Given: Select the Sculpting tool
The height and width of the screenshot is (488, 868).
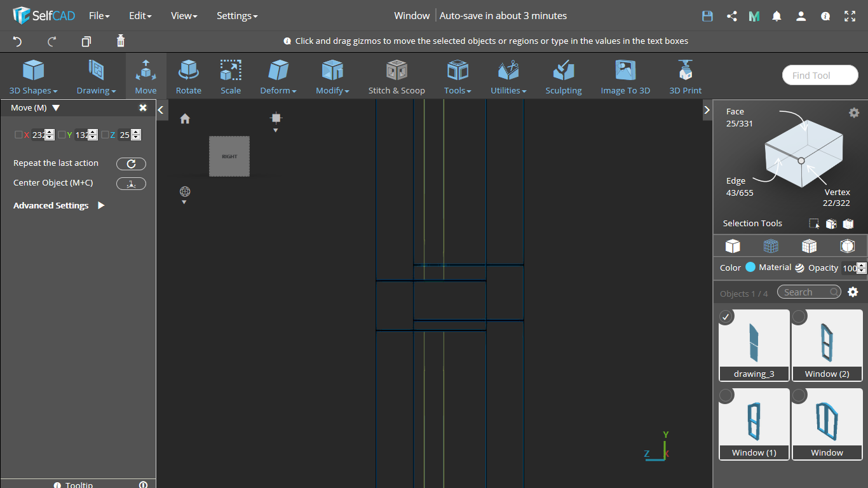Looking at the screenshot, I should [x=564, y=76].
